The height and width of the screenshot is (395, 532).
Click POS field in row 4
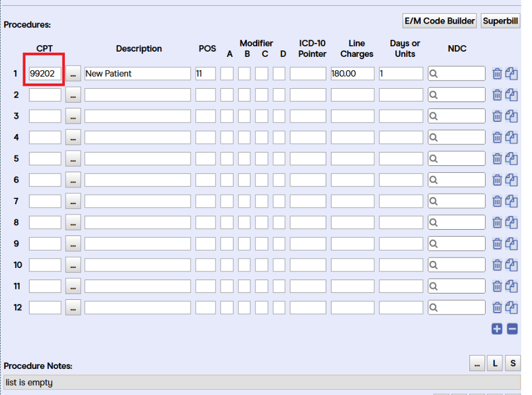tap(205, 137)
